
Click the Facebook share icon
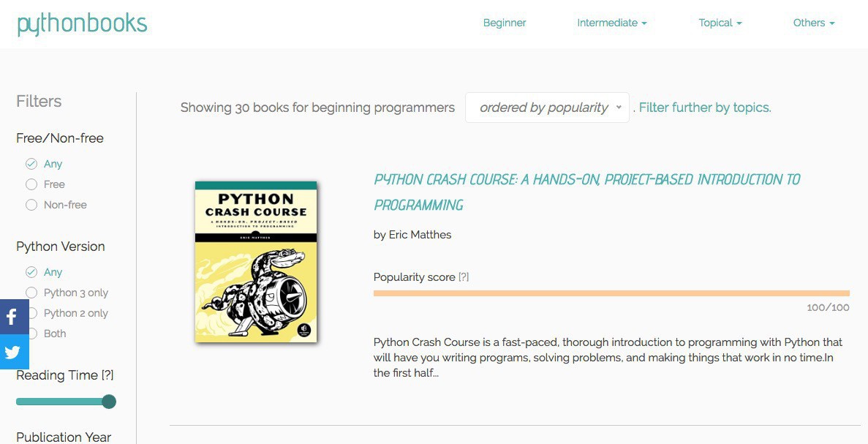12,317
